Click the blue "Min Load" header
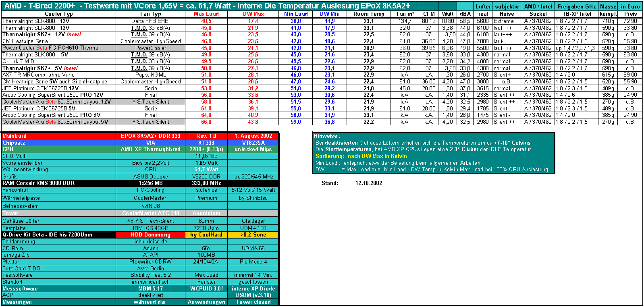 [x=296, y=14]
